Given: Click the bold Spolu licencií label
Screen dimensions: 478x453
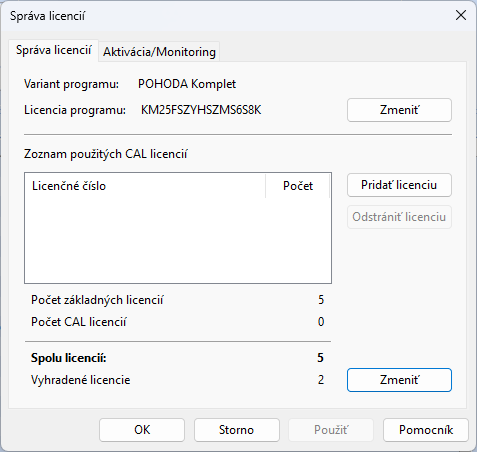Looking at the screenshot, I should click(x=69, y=358).
